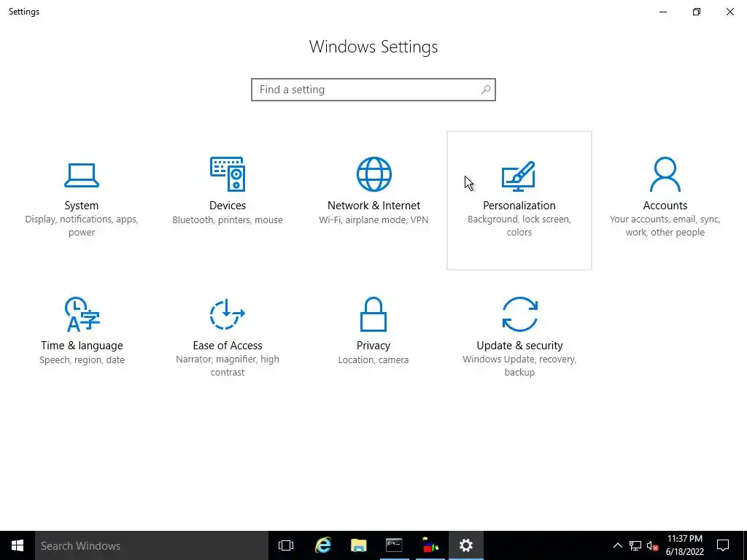This screenshot has height=560, width=747.
Task: Click the Time & language title label
Action: click(x=82, y=345)
